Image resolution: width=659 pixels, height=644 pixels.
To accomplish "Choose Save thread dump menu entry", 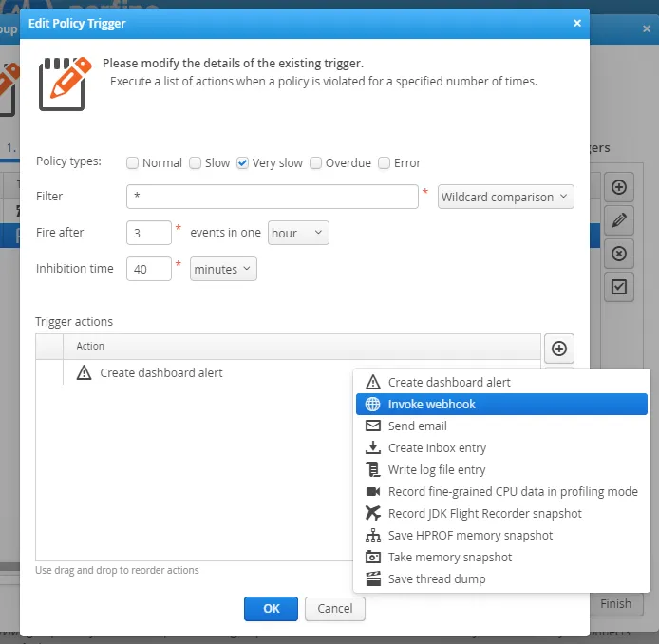I will point(501,578).
